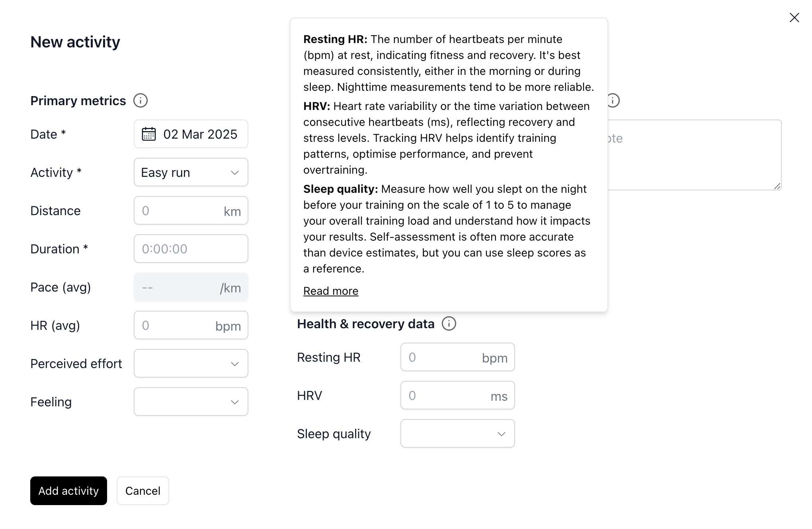
Task: Close the New activity dialog with X
Action: point(794,18)
